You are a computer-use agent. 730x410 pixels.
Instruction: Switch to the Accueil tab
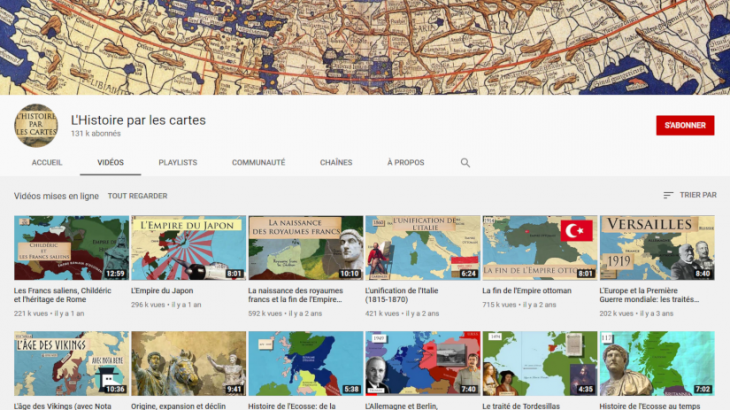[x=47, y=162]
